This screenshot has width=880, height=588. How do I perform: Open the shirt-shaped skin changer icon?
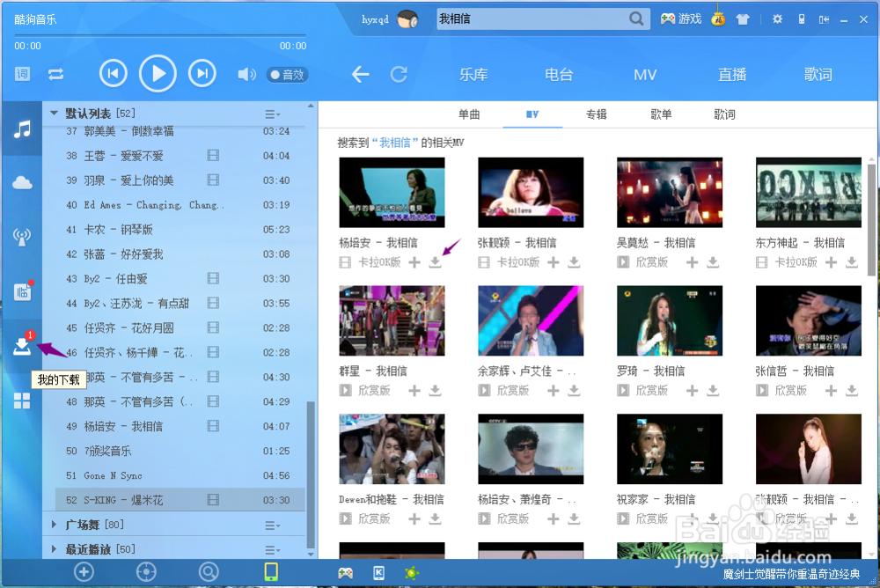(x=742, y=18)
